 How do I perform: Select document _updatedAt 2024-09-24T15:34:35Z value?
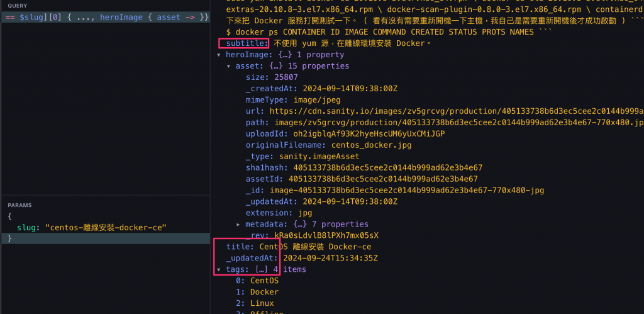pos(331,258)
